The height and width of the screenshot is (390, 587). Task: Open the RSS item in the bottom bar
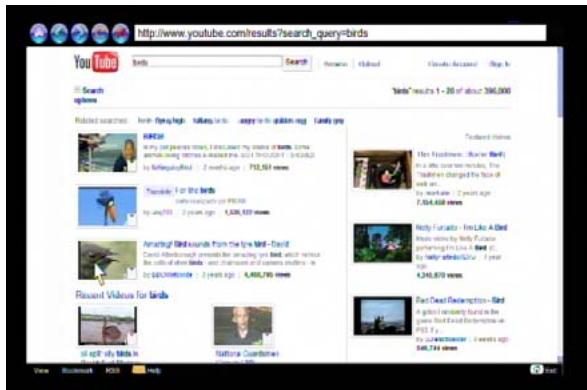click(112, 371)
